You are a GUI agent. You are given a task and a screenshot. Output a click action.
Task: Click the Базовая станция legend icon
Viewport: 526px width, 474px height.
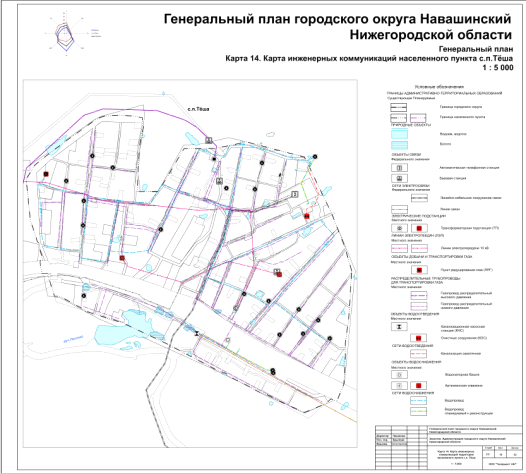coord(399,178)
